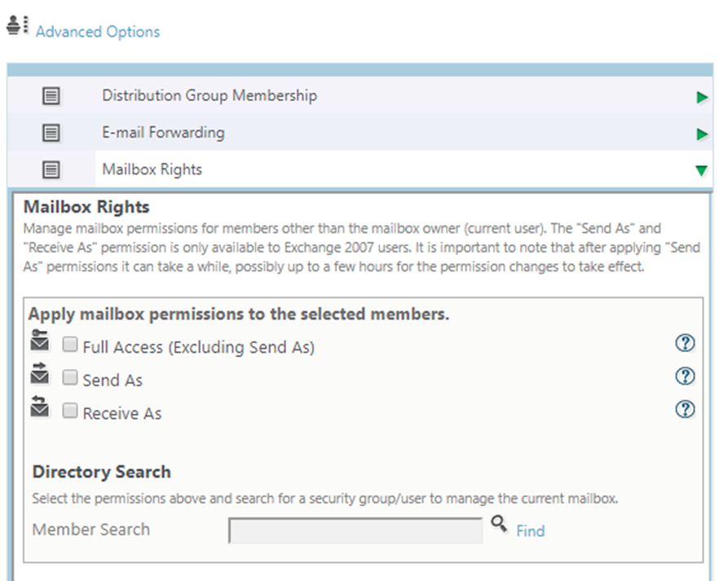This screenshot has height=581, width=728.
Task: Click the Full Access mailbox icon
Action: click(40, 341)
